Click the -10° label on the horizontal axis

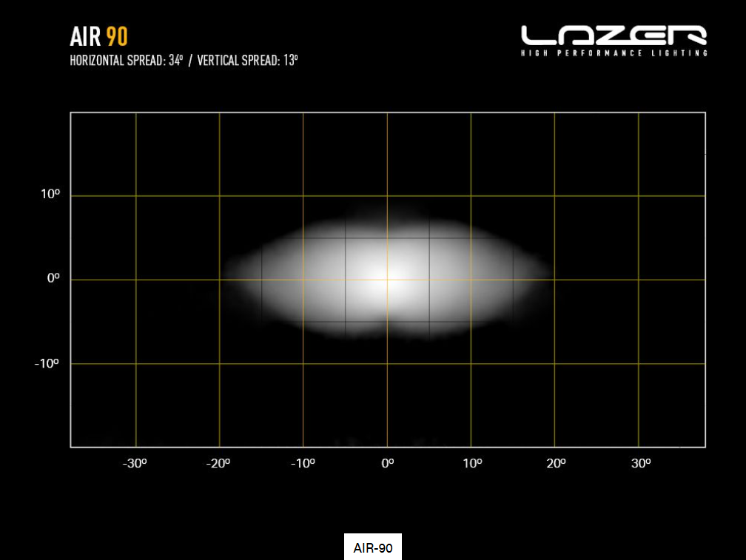click(303, 463)
